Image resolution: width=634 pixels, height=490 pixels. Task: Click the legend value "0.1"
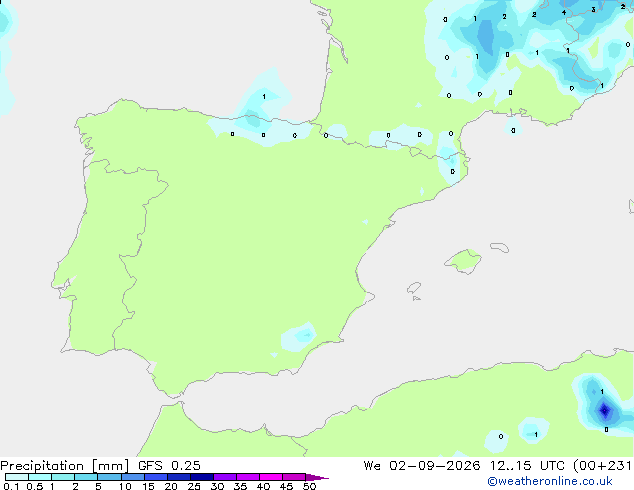[11, 486]
